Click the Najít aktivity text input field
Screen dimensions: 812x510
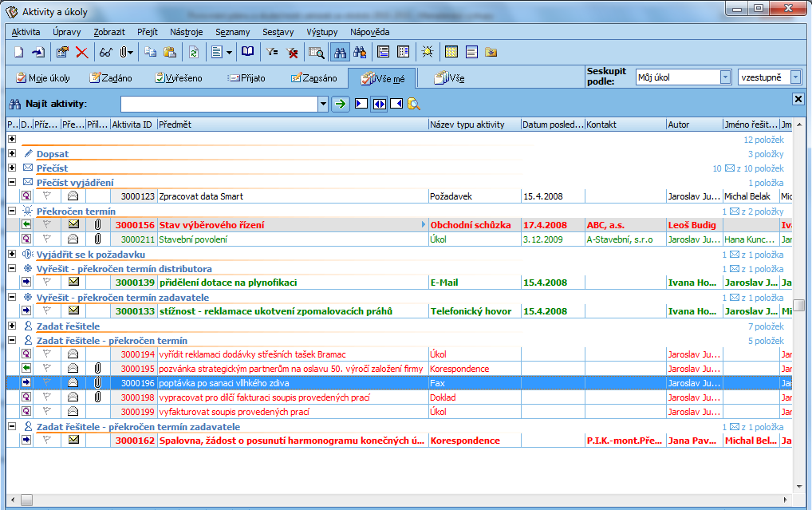[x=219, y=104]
